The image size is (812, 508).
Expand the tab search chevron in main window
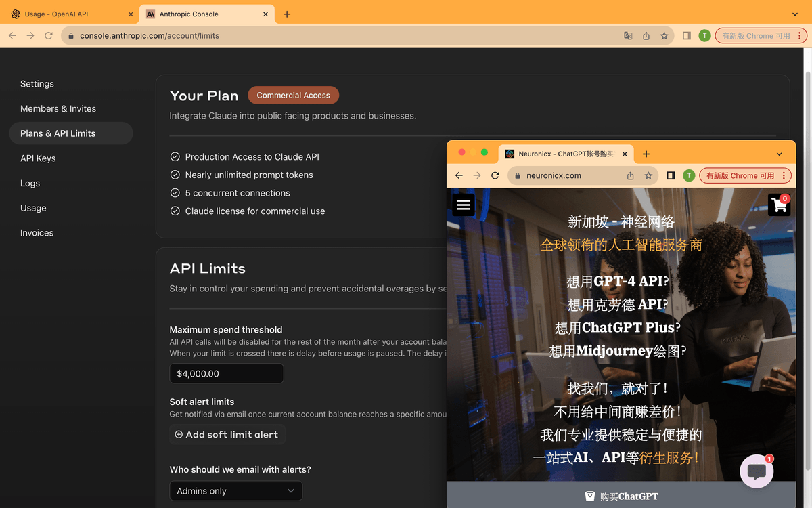(x=794, y=14)
